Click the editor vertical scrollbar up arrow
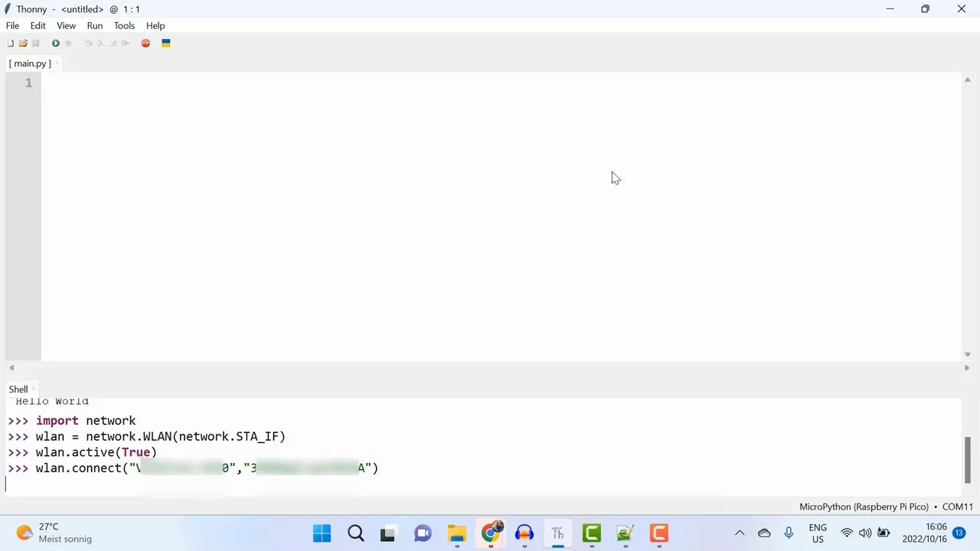Screen dimensions: 980x551 pyautogui.click(x=967, y=80)
